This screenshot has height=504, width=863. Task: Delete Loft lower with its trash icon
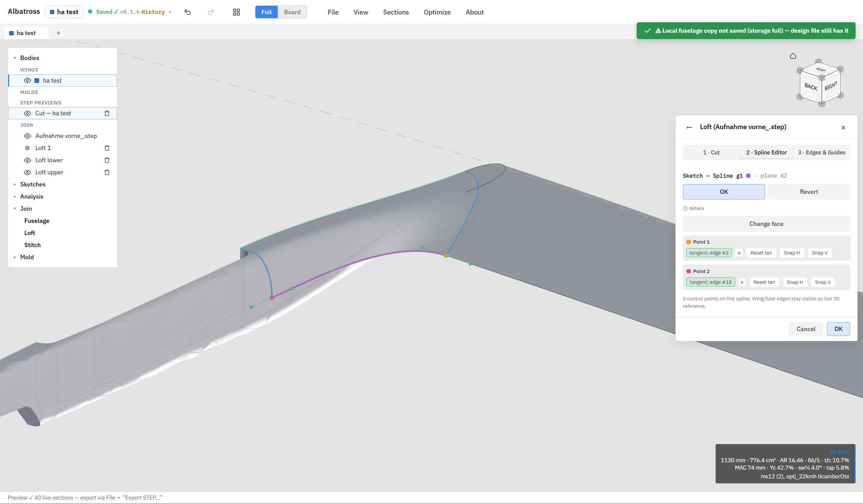point(107,160)
